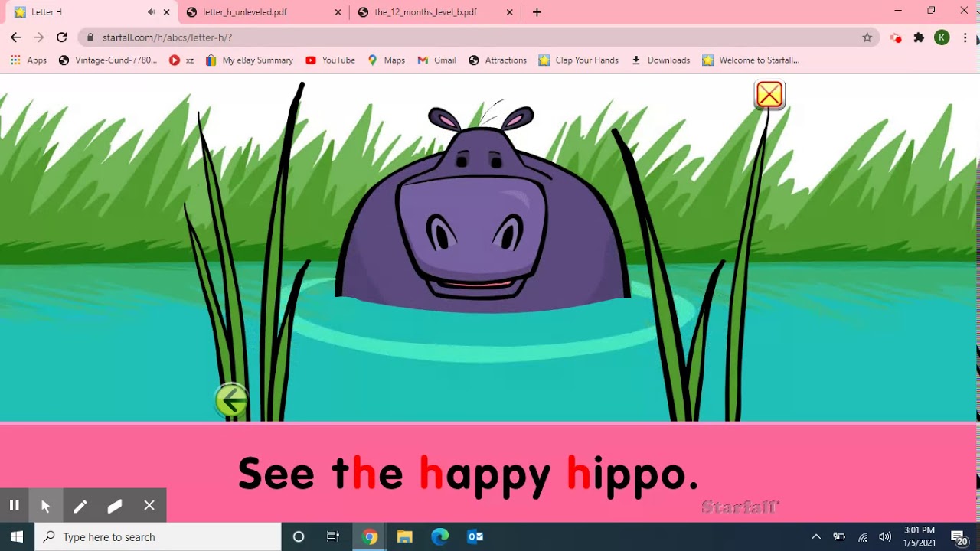Select the cursor pointer tool in recorder toolbar
The height and width of the screenshot is (551, 980).
[45, 505]
